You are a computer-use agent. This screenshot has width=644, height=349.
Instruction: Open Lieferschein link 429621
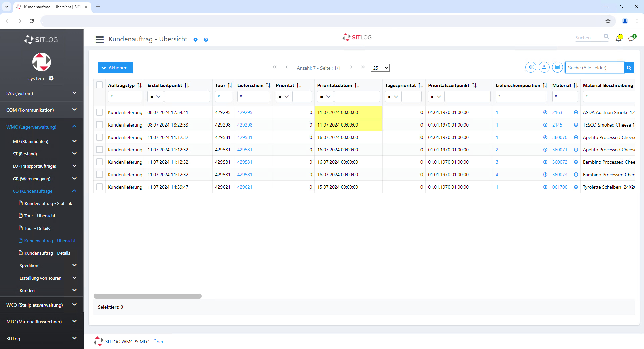(245, 187)
